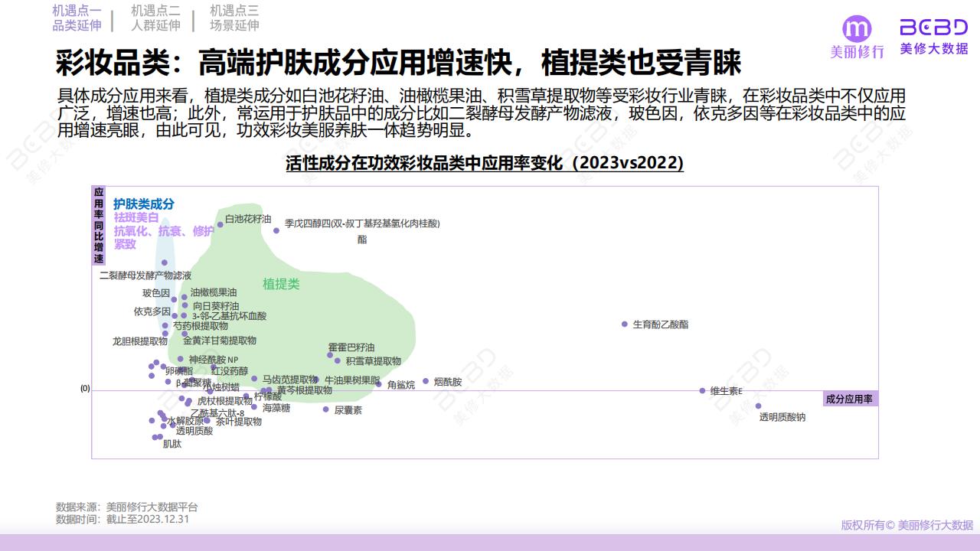Click the 3-邻-乙基抗坏血酸 data label
This screenshot has width=980, height=551.
pyautogui.click(x=229, y=315)
